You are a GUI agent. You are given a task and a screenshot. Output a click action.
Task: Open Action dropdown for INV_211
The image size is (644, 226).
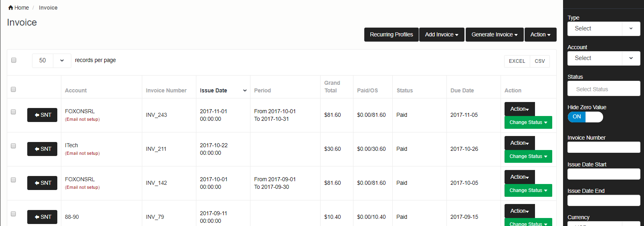point(519,143)
